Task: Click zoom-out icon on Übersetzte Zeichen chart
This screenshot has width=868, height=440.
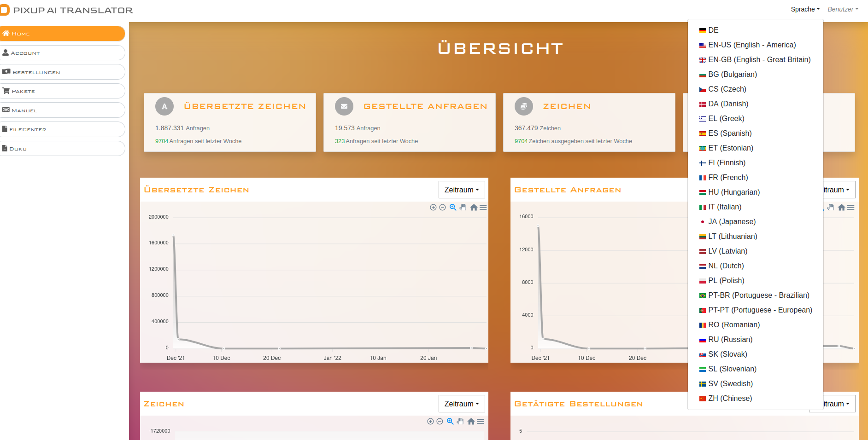Action: 442,208
